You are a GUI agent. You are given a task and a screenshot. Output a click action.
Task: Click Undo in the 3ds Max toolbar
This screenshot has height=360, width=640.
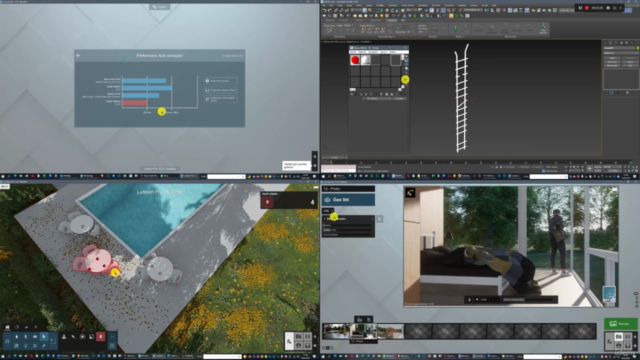click(x=324, y=10)
